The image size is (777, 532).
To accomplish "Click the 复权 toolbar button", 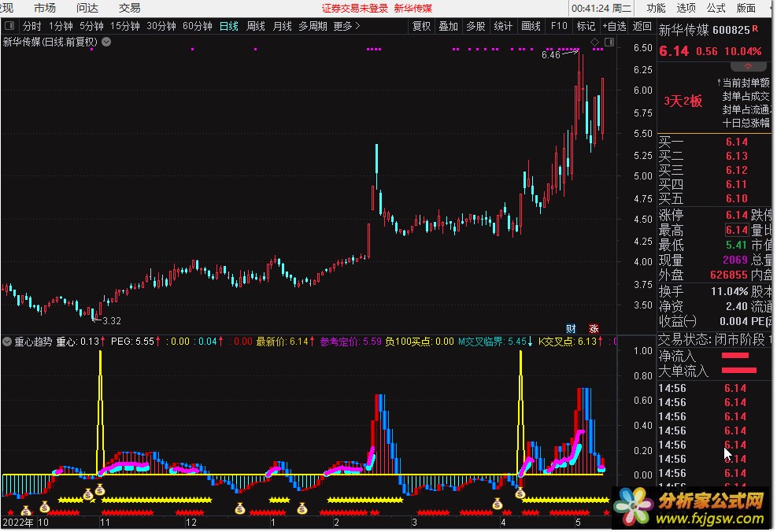I will click(x=421, y=26).
